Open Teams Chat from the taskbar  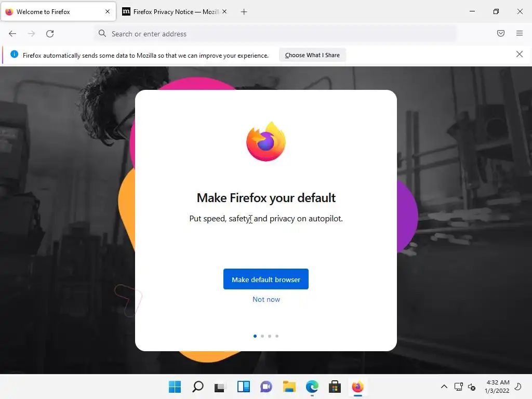pyautogui.click(x=266, y=387)
